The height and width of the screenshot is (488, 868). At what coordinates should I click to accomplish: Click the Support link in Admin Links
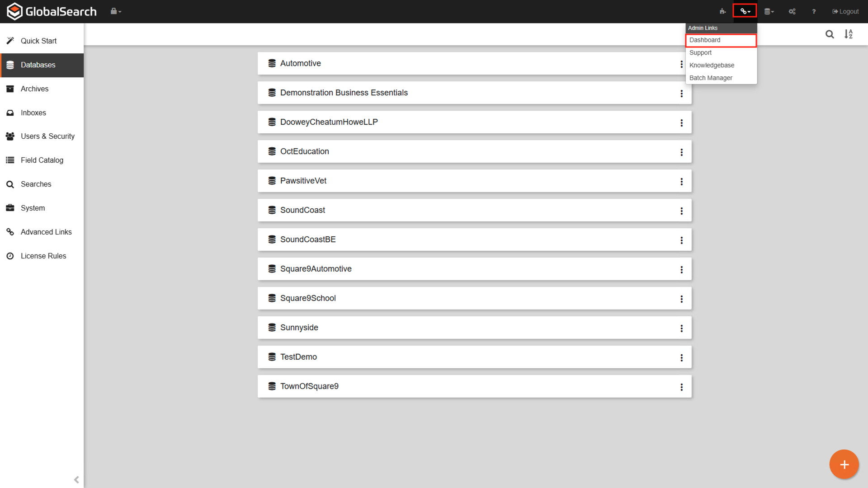700,52
